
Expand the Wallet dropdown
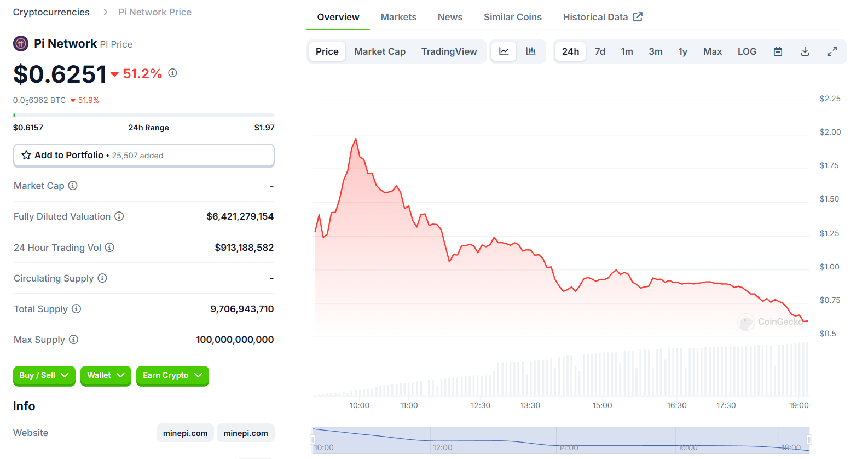(x=106, y=376)
